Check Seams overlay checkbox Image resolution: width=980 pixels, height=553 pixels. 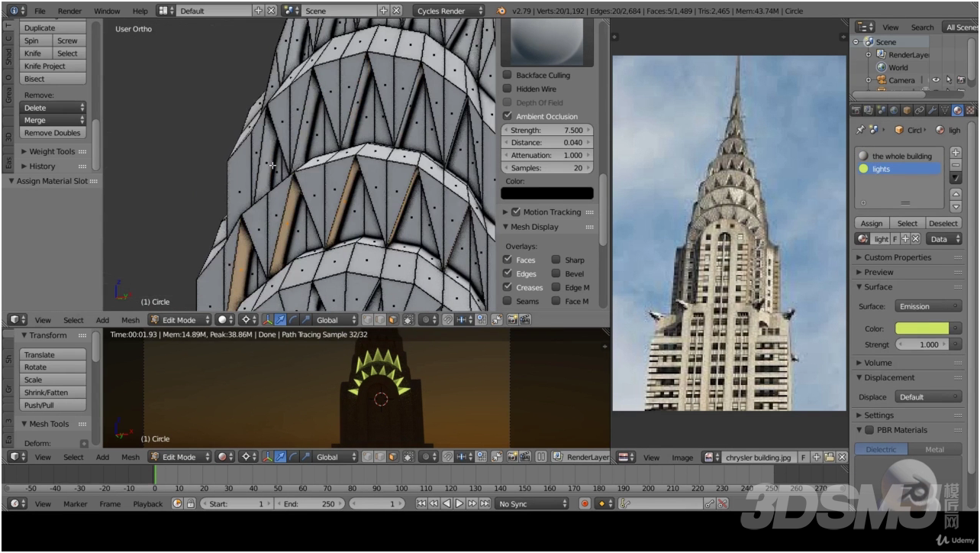(x=508, y=301)
